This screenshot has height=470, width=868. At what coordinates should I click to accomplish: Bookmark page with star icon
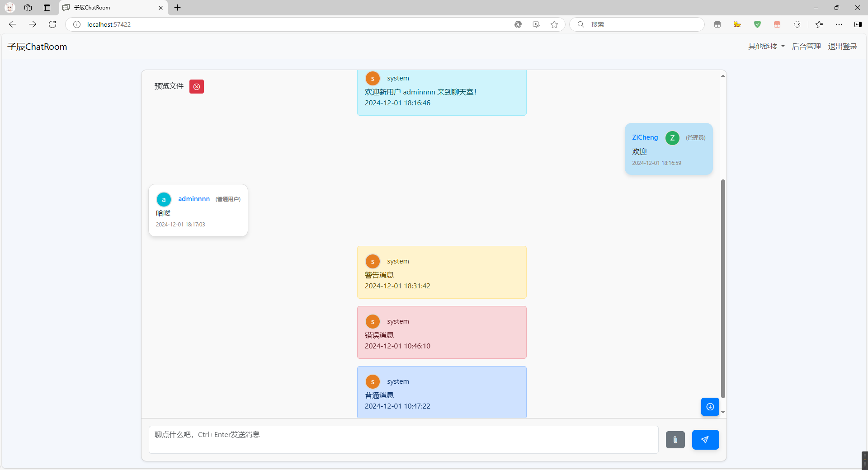[x=554, y=24]
